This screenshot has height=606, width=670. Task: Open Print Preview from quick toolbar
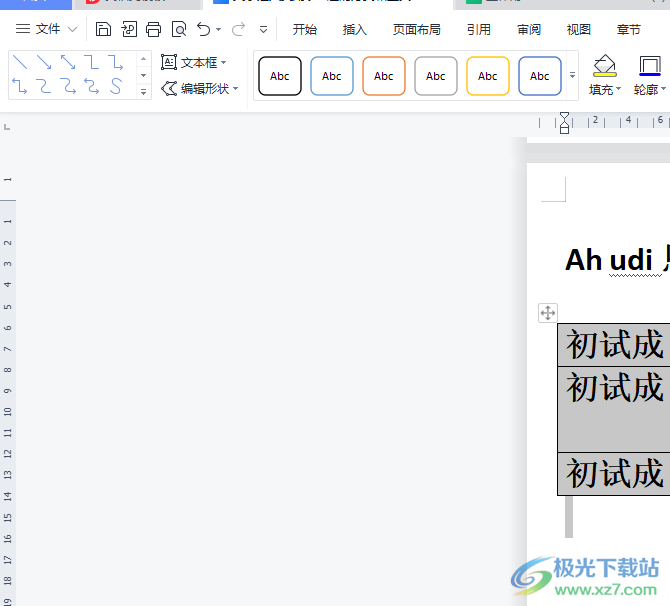click(x=179, y=29)
